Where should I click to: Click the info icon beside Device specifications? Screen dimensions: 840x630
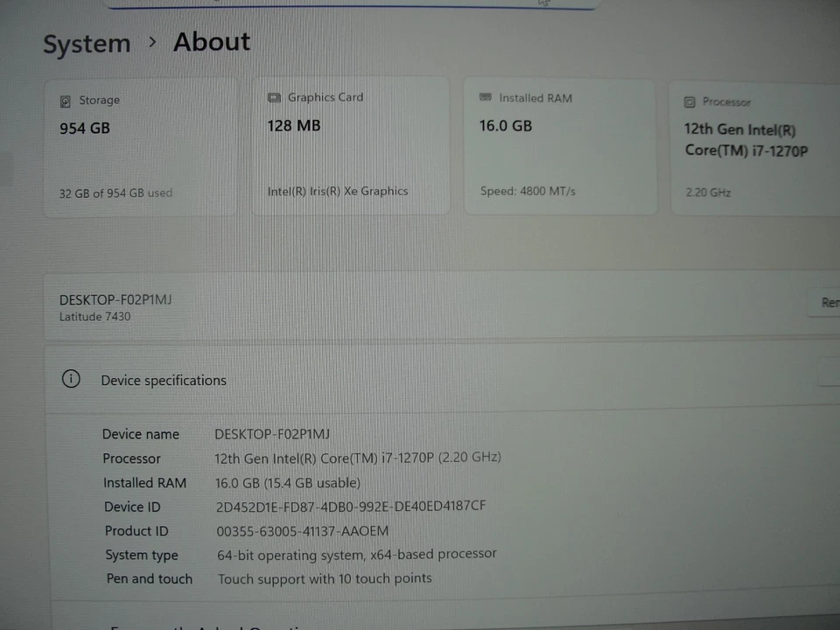coord(71,379)
